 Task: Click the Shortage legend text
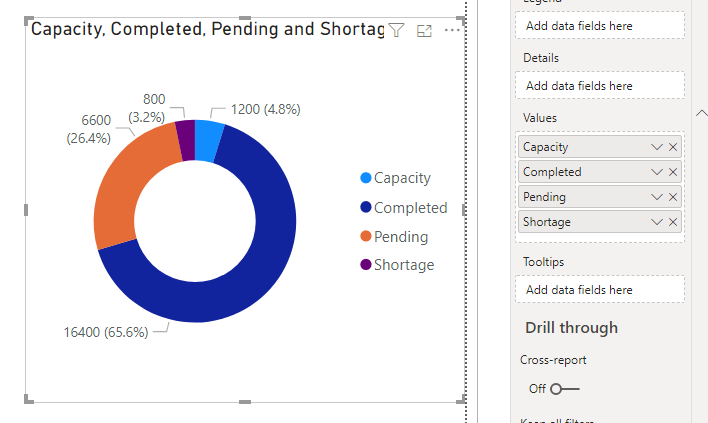click(x=404, y=265)
